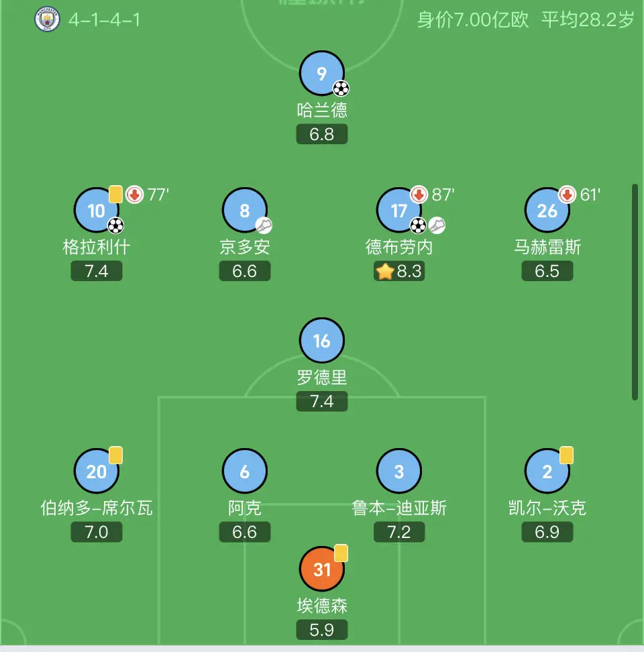Screen dimensions: 644x652
Task: Click the substitution arrow beside 61'
Action: tap(567, 194)
